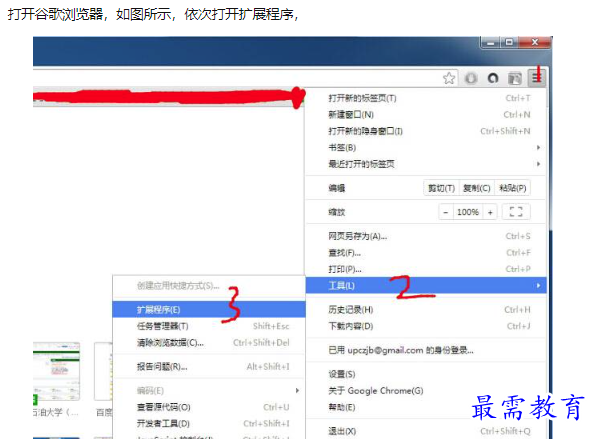Screen dimensions: 593x439
Task: Expand the 编码(E) submenu
Action: coord(209,391)
